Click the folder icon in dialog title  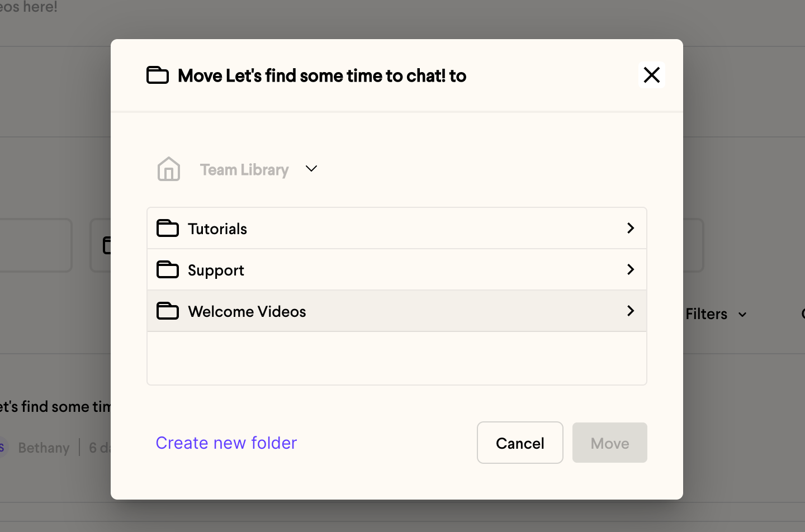point(158,75)
